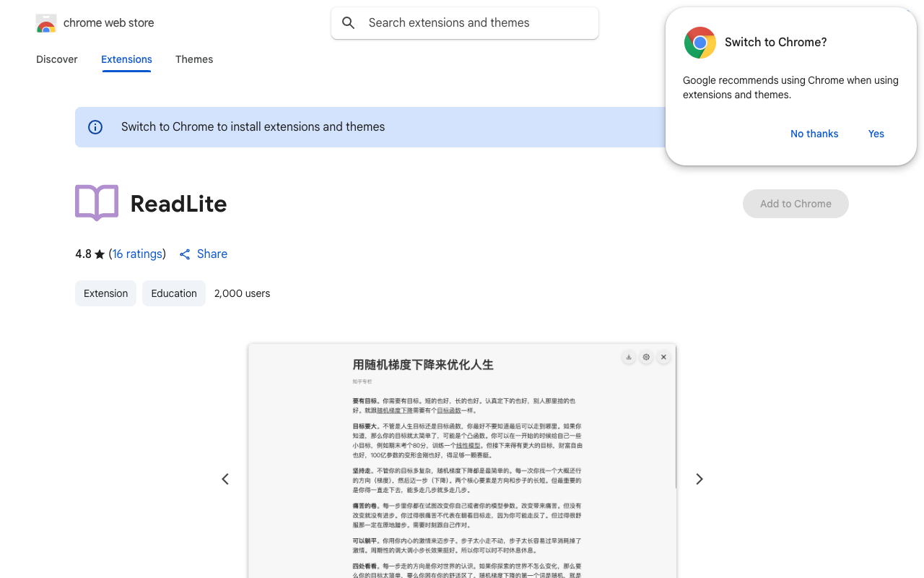Click the preview scrollbar inside the screenshot
The height and width of the screenshot is (578, 924).
tap(675, 416)
